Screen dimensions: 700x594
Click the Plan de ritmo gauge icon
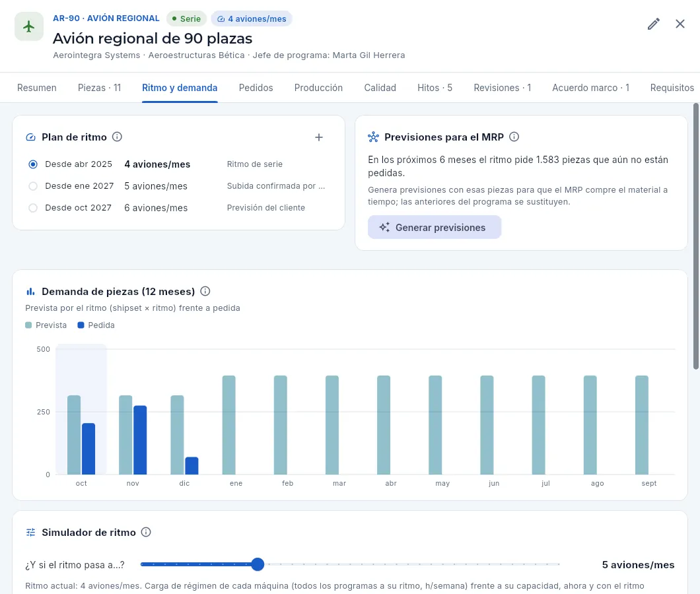[x=31, y=137]
